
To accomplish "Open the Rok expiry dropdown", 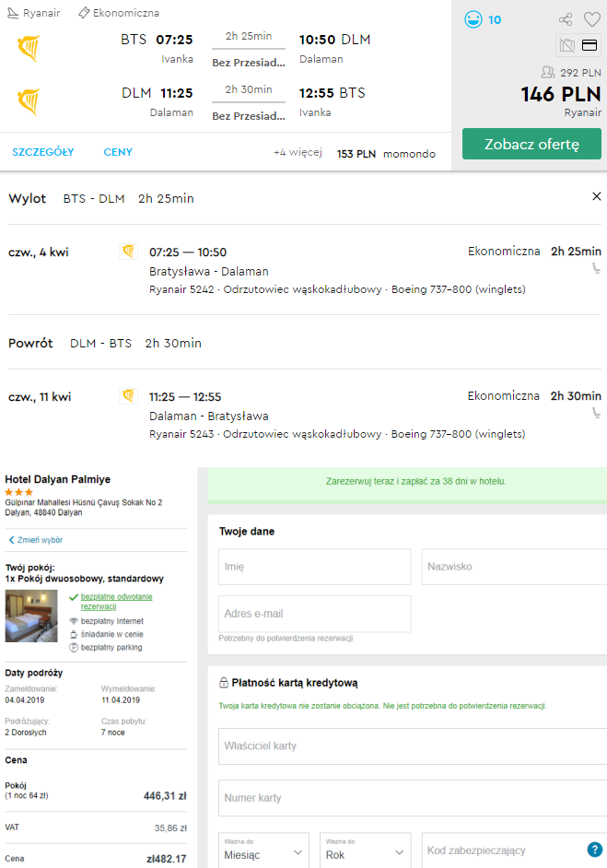I will pos(366,850).
